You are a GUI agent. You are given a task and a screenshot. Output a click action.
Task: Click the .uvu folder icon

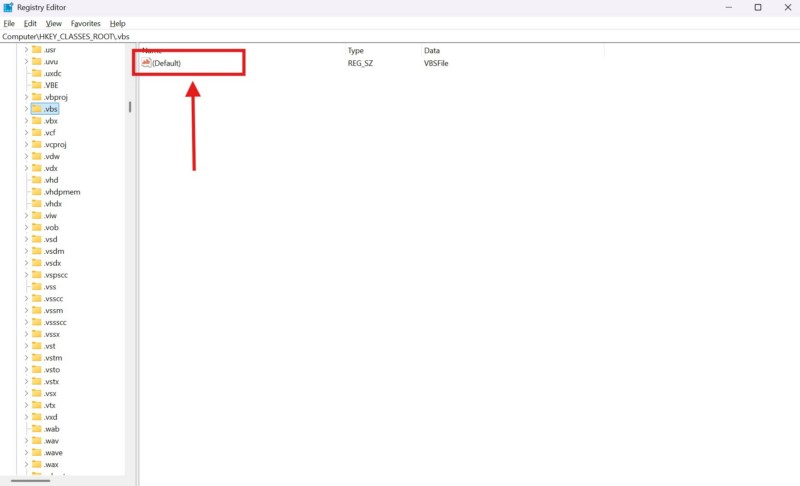(37, 61)
